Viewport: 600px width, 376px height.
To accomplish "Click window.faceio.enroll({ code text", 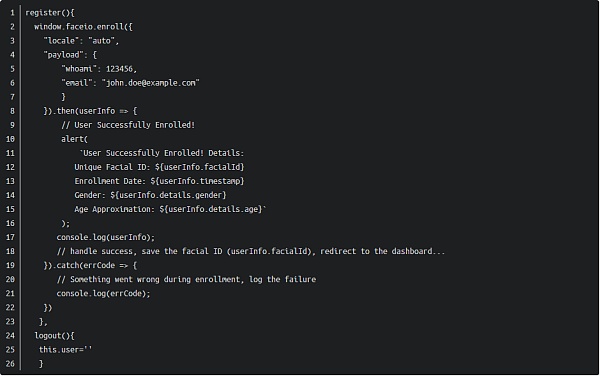I will coord(83,27).
